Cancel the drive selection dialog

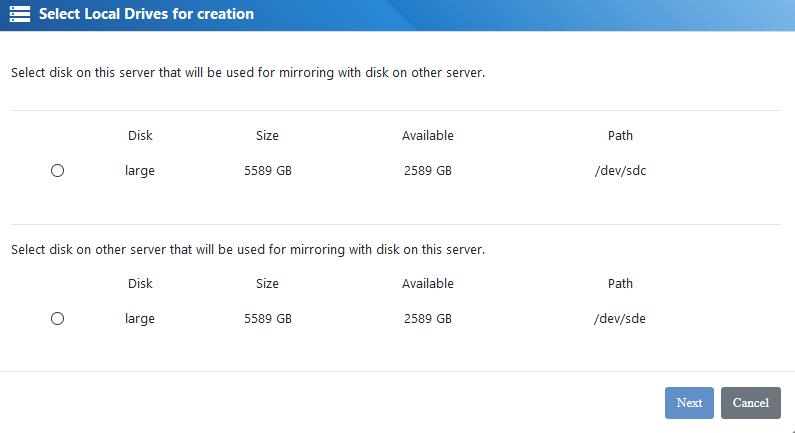coord(750,403)
